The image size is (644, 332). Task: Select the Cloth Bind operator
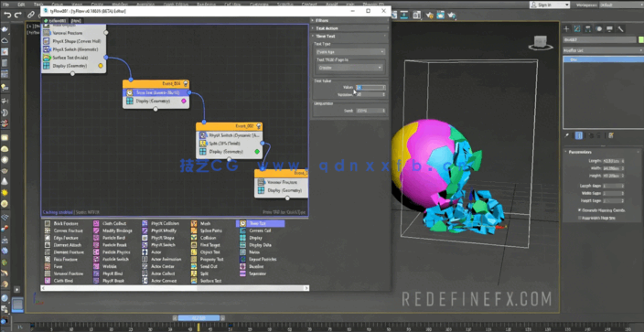click(x=59, y=281)
